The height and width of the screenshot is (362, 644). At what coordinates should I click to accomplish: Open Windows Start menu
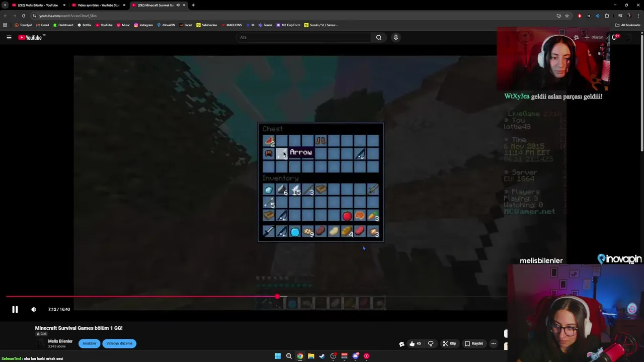pos(278,356)
